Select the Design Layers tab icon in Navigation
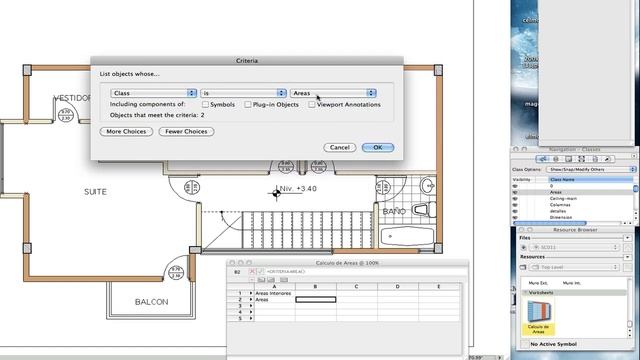This screenshot has height=360, width=640. pyautogui.click(x=556, y=159)
